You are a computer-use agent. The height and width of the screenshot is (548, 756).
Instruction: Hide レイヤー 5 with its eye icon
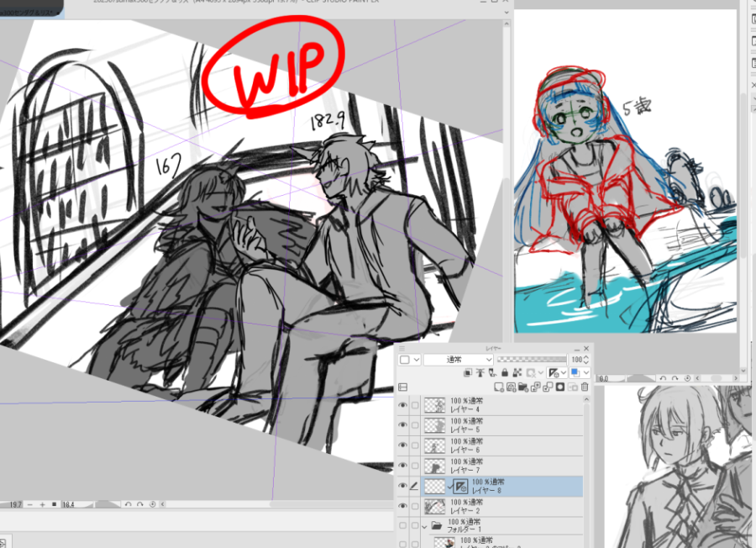tap(402, 425)
